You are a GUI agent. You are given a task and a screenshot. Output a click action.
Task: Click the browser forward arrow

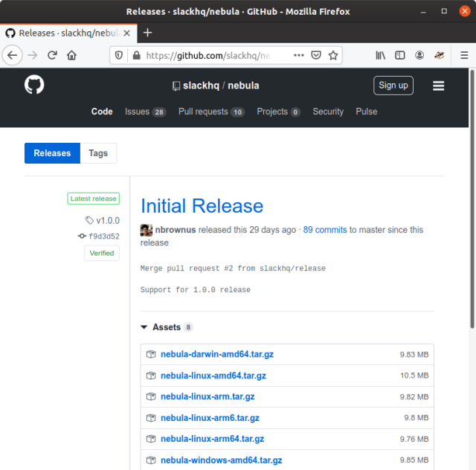33,55
